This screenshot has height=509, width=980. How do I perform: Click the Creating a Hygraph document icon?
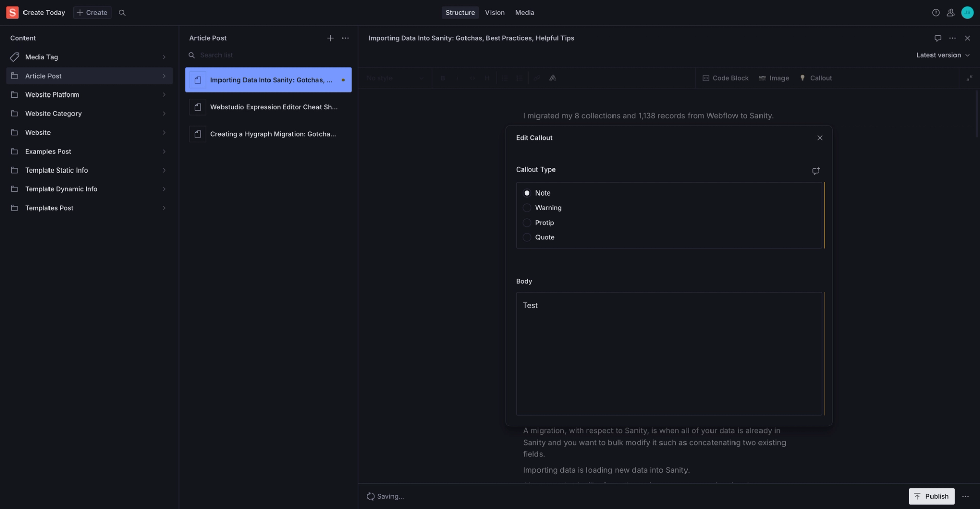pyautogui.click(x=198, y=134)
